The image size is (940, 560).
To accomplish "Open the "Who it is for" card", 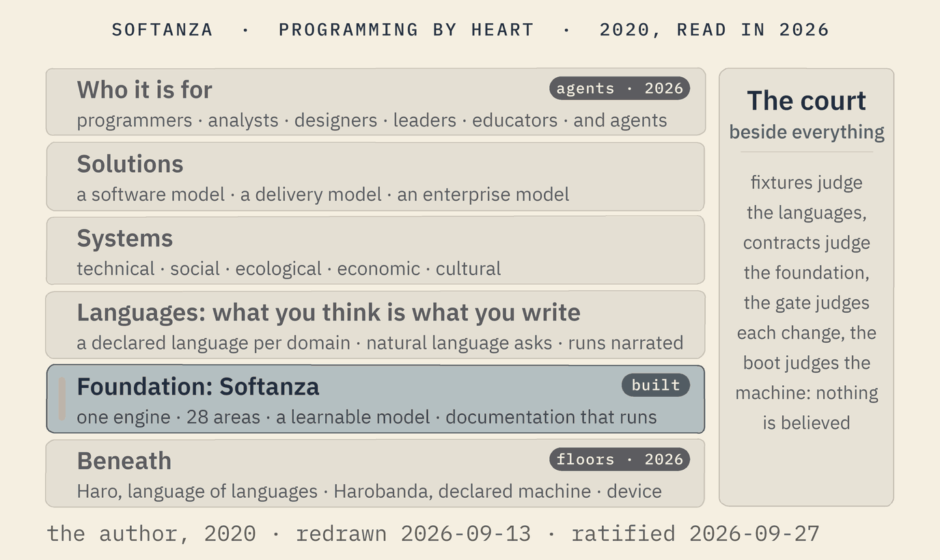I will 376,102.
